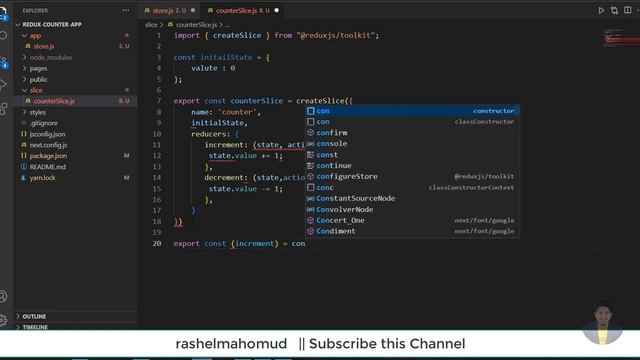Click the store.js file icon in tree
The height and width of the screenshot is (360, 640).
(28, 47)
